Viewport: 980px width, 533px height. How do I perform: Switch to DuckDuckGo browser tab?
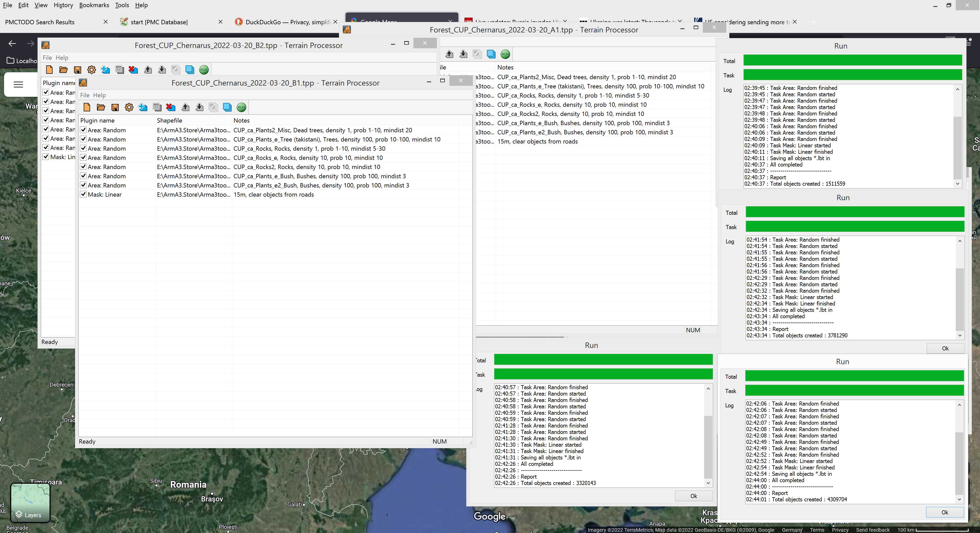tap(287, 22)
